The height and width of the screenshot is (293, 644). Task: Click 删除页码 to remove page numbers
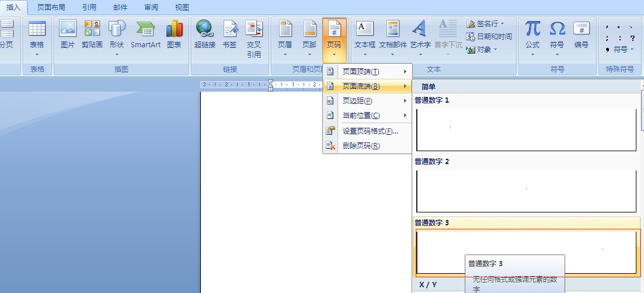coord(361,145)
